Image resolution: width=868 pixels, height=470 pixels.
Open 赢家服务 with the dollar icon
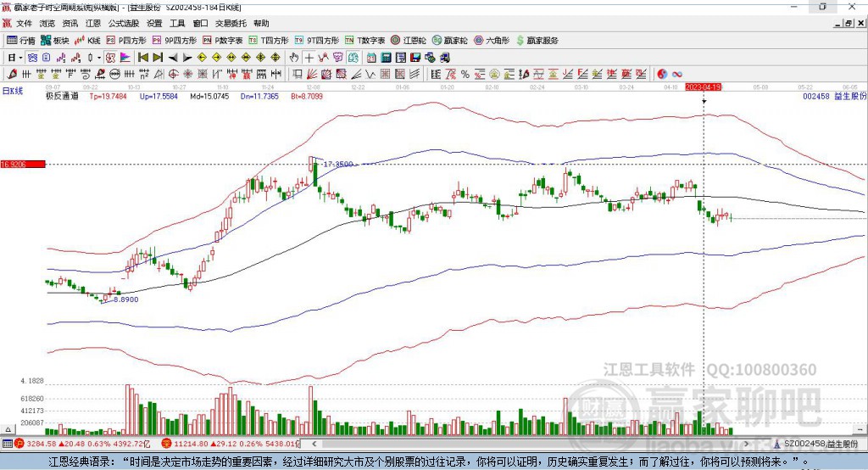click(537, 41)
